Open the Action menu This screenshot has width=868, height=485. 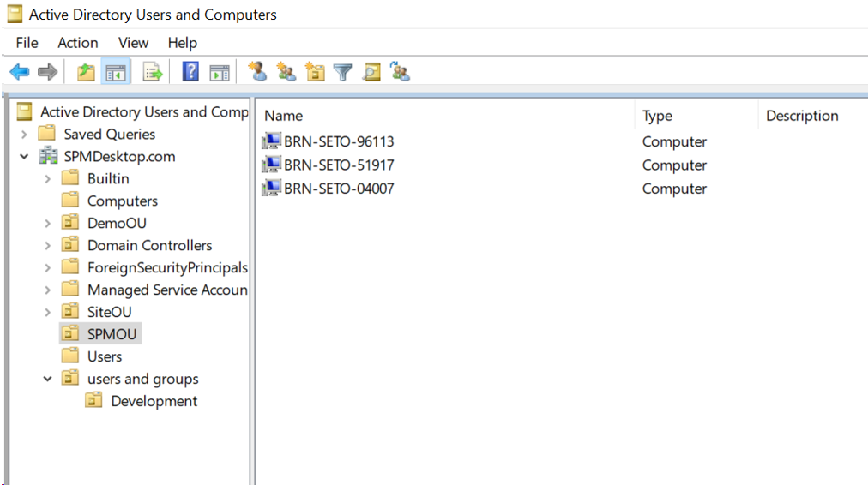[x=77, y=42]
